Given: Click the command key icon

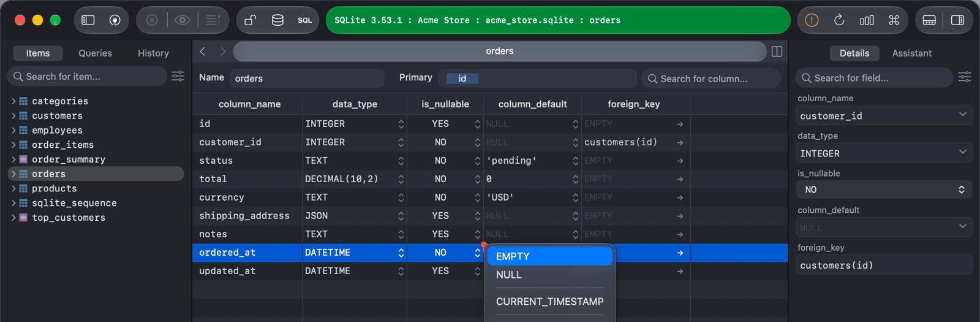Looking at the screenshot, I should coord(894,20).
